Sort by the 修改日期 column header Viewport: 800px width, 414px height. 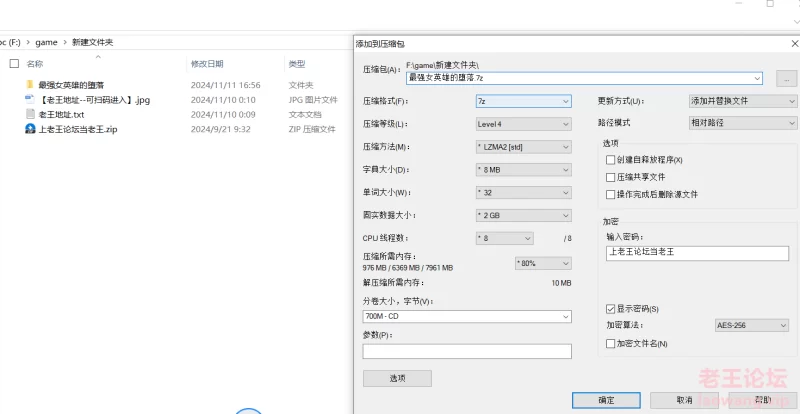coord(207,64)
